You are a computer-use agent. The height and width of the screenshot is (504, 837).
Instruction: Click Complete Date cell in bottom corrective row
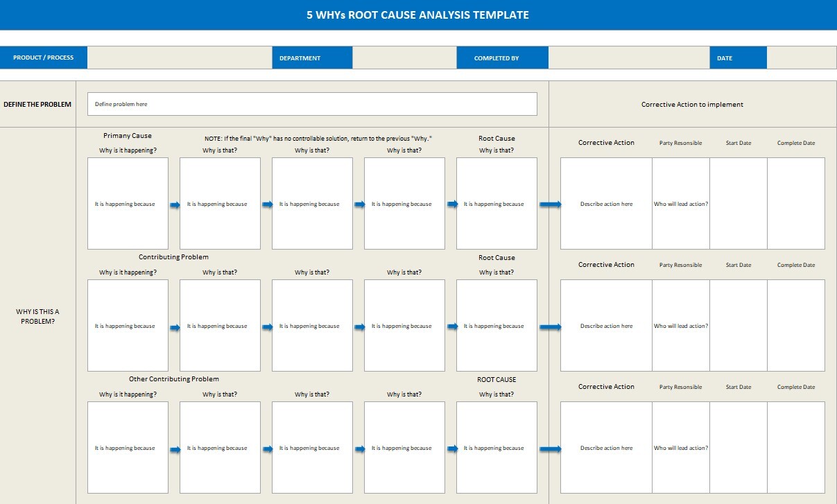pyautogui.click(x=796, y=447)
